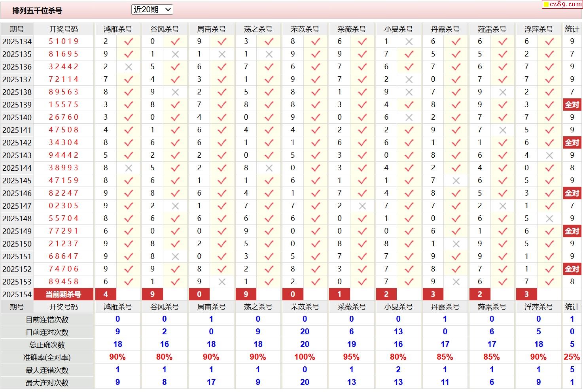Viewport: 583px width, 392px height.
Task: Click the 开奖号码 header in the top header row
Action: [64, 29]
